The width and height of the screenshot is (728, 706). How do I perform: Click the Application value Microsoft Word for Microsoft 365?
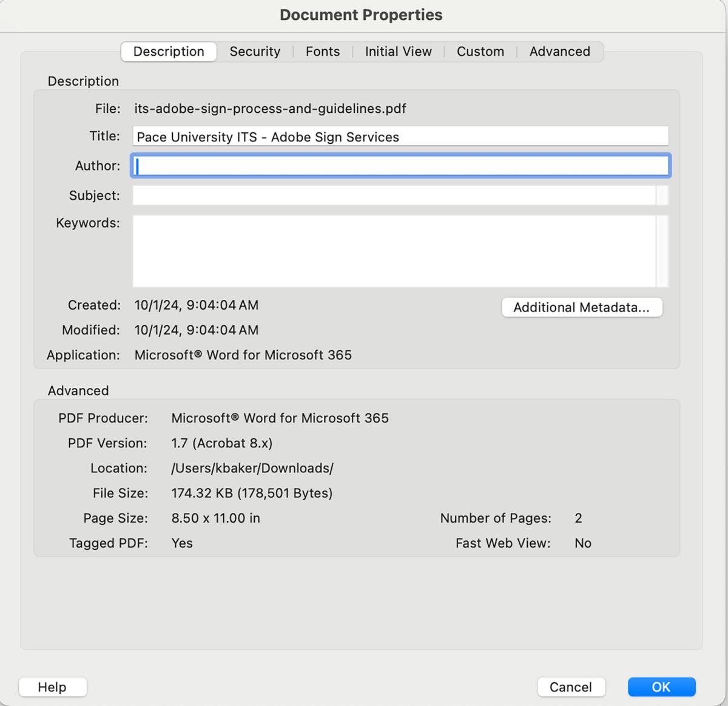pyautogui.click(x=243, y=355)
